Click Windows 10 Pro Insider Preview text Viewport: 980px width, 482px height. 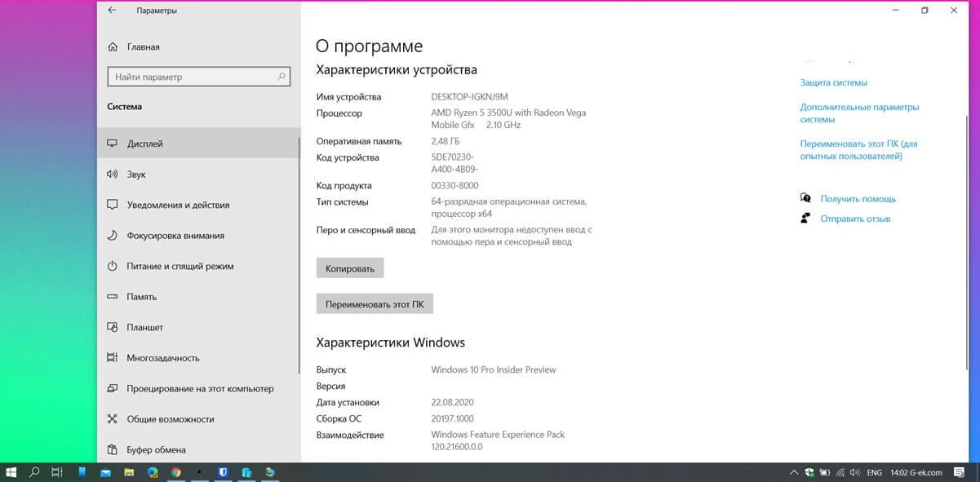(493, 369)
